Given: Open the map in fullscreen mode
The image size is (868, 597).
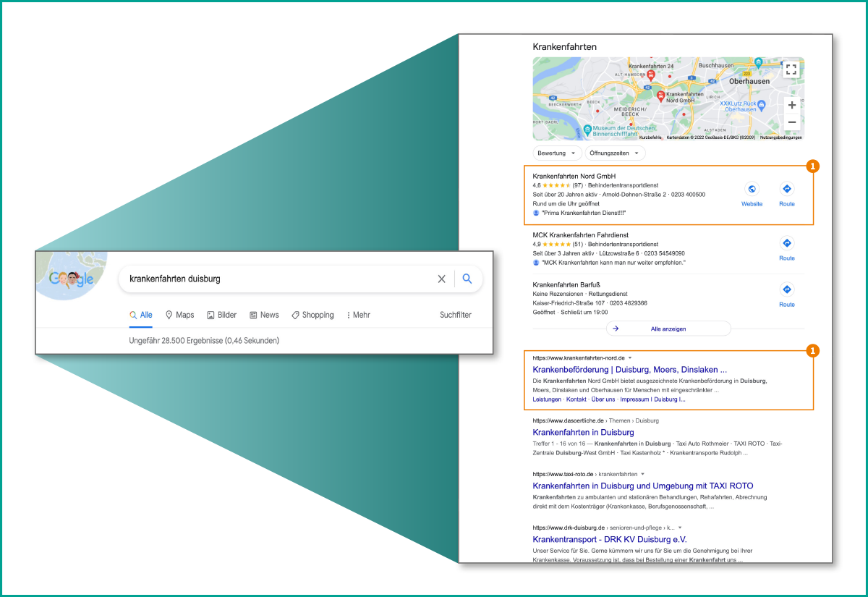Looking at the screenshot, I should (791, 69).
